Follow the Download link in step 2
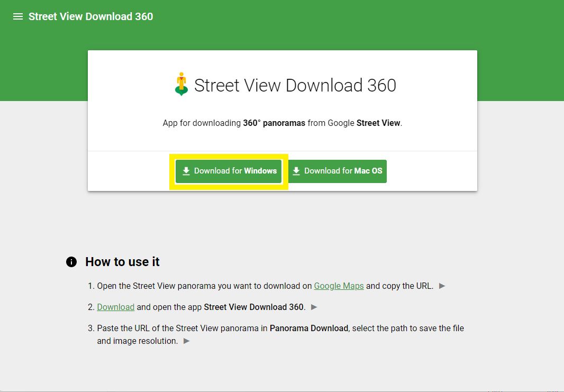This screenshot has height=392, width=564. 115,307
